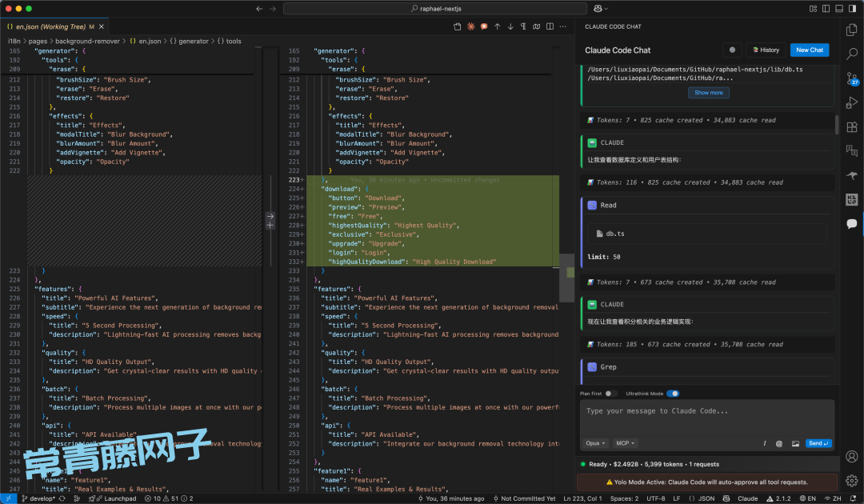The image size is (864, 504).
Task: Open the Manage gear in activity bar
Action: tap(851, 481)
